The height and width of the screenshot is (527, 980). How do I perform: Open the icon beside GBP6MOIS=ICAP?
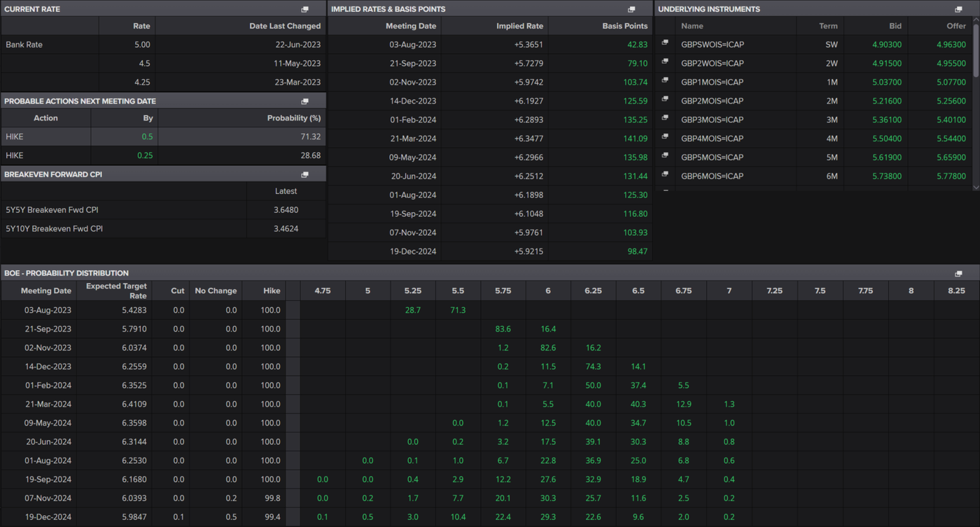[x=665, y=175]
